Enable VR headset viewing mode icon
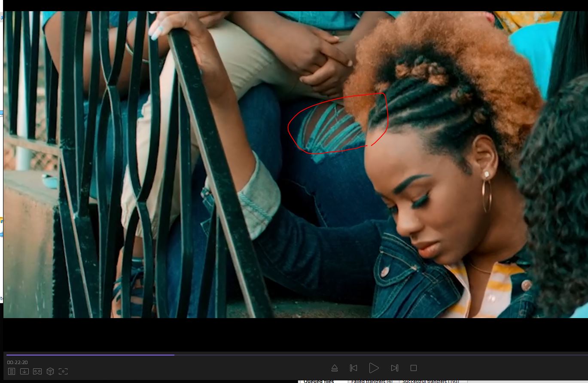This screenshot has height=383, width=588. click(37, 371)
